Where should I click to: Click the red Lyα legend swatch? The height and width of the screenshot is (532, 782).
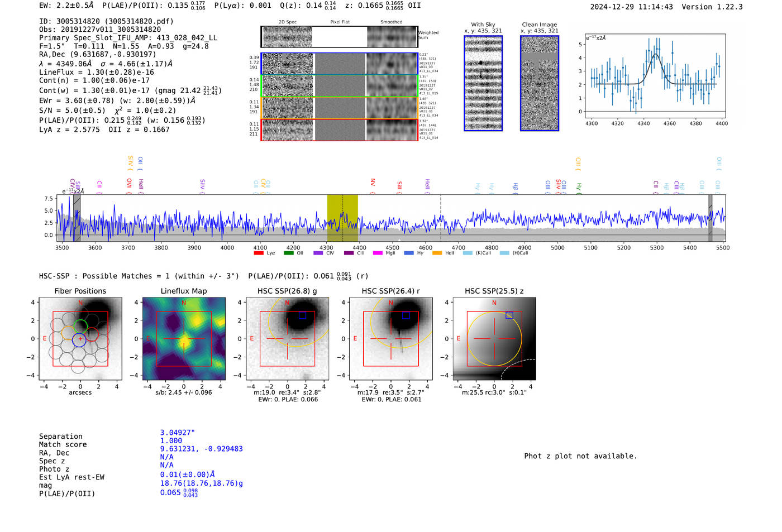point(258,253)
